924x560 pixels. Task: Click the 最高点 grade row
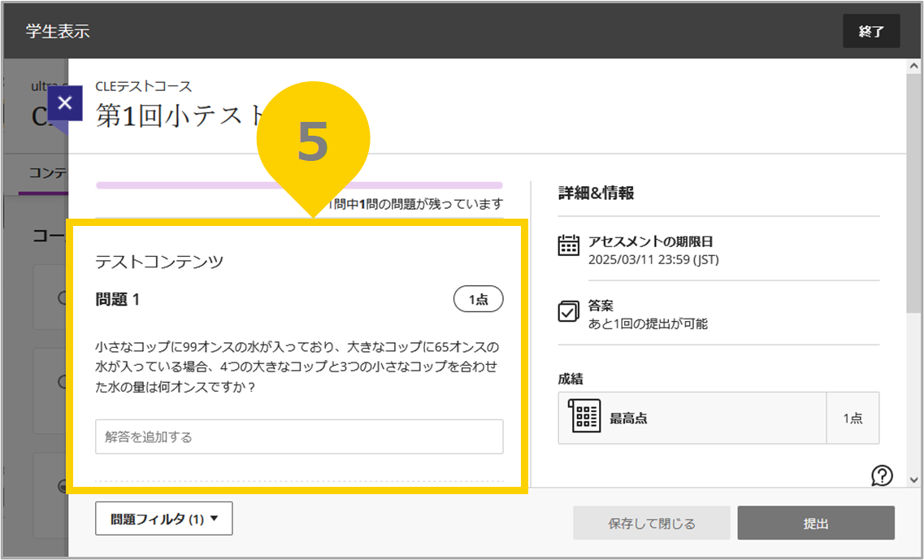coord(718,418)
